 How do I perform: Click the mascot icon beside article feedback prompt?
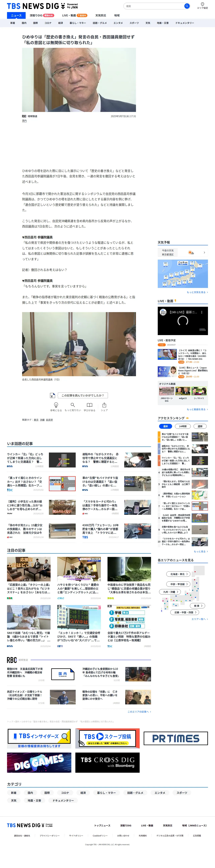tap(52, 395)
